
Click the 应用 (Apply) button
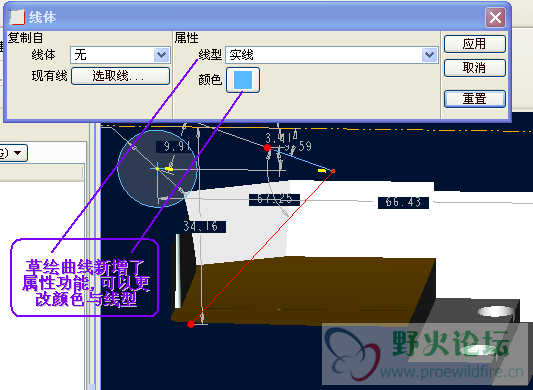pos(475,44)
